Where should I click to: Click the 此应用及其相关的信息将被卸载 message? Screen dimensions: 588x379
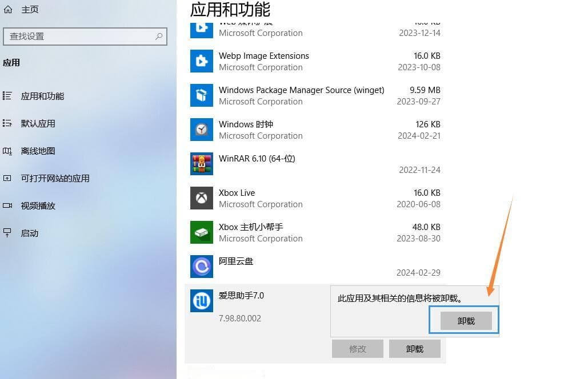(x=400, y=299)
